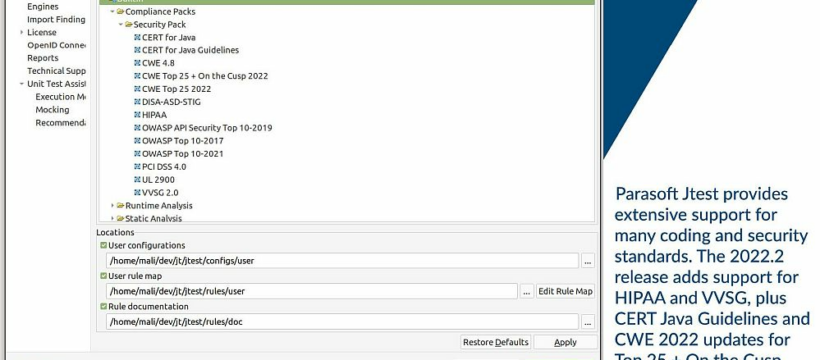Click the Edit Rule Map button
The height and width of the screenshot is (360, 820).
(x=565, y=291)
